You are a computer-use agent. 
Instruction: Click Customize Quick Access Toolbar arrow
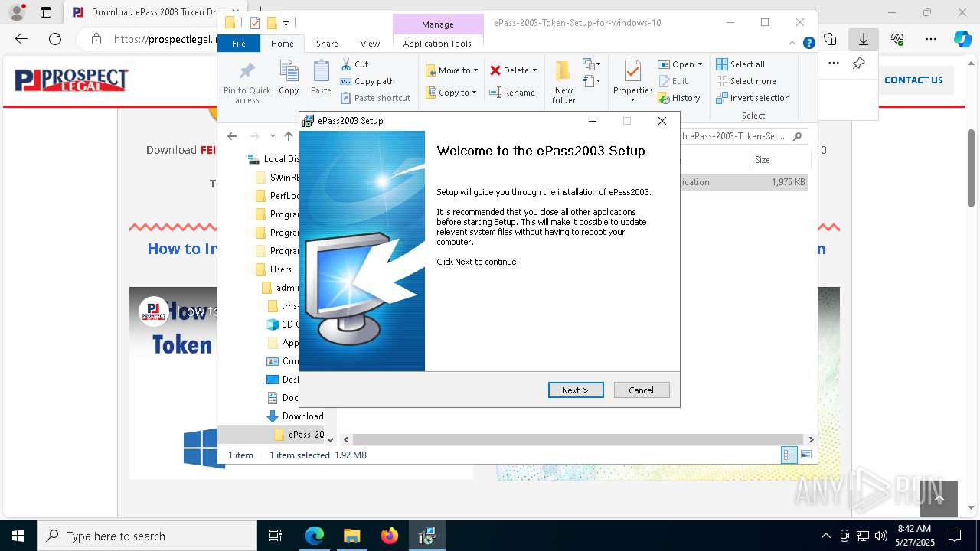(x=286, y=23)
